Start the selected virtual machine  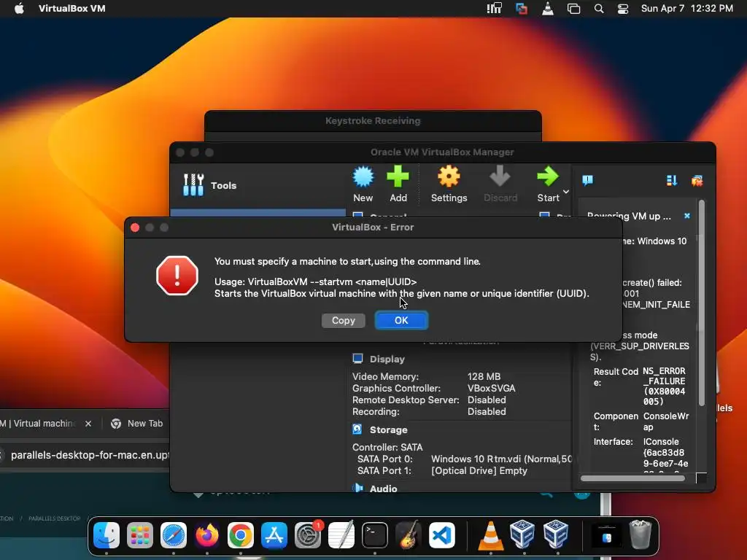point(548,184)
